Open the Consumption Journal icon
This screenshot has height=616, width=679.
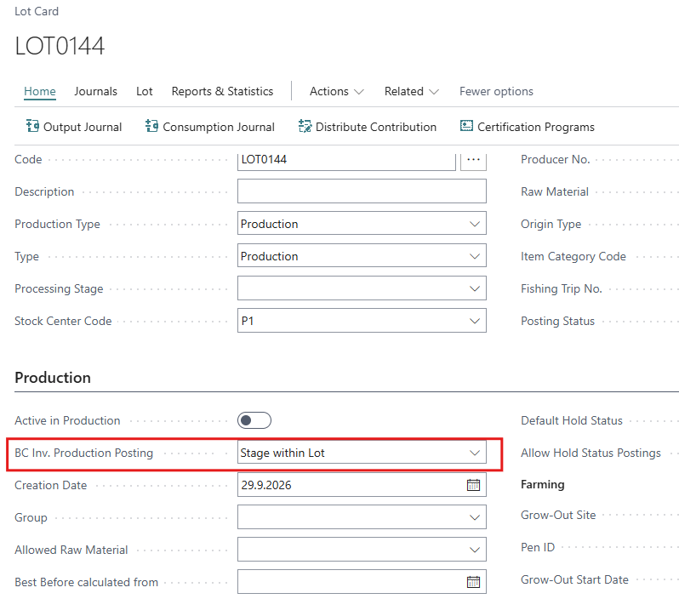coord(151,126)
